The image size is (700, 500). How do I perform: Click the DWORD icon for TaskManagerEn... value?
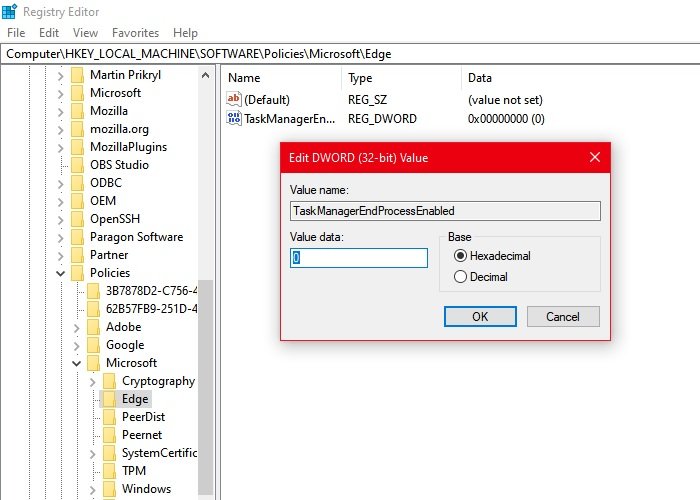pos(234,118)
